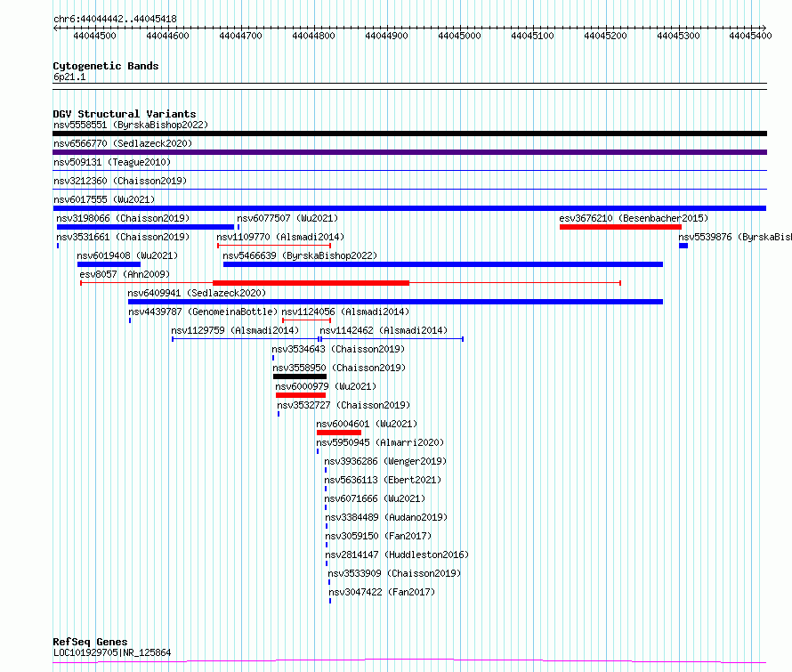Image resolution: width=792 pixels, height=672 pixels.
Task: Click the thick red esv8057 variant segment
Action: click(x=311, y=283)
